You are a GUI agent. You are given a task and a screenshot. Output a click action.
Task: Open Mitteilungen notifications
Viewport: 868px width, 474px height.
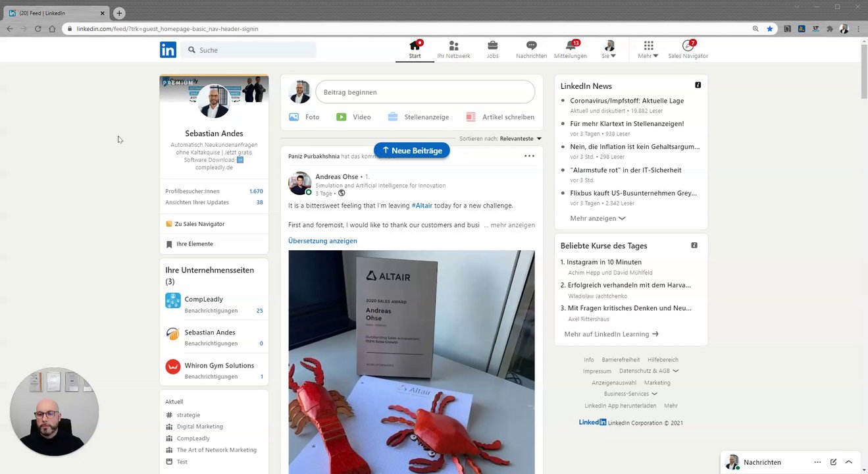tap(571, 49)
